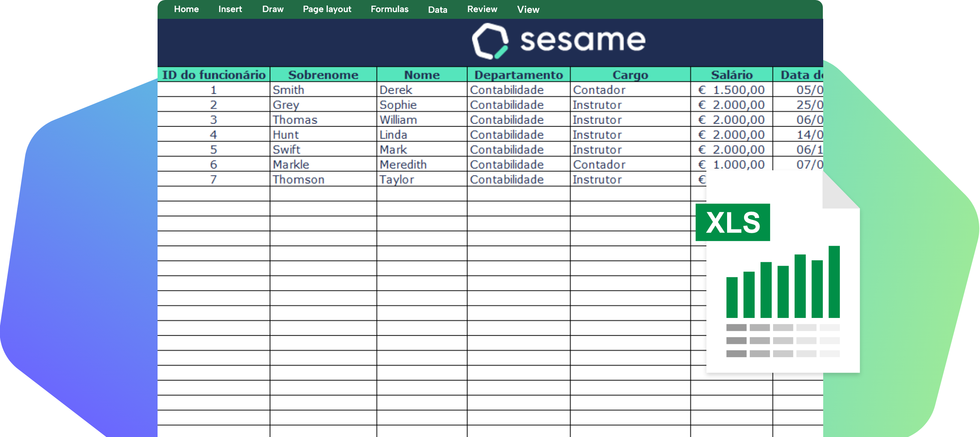Click the surname cell 'Hunt'
Screen dimensions: 980x437
pyautogui.click(x=323, y=134)
